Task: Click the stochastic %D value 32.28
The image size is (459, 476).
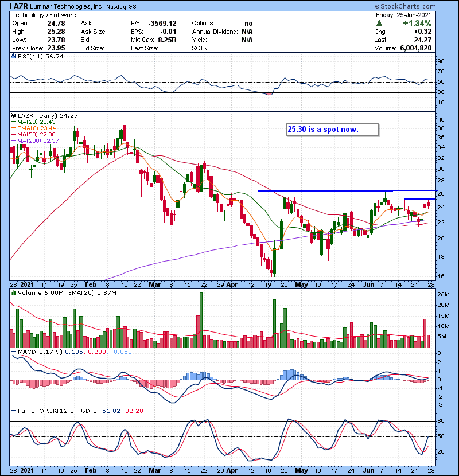Action: coord(134,411)
